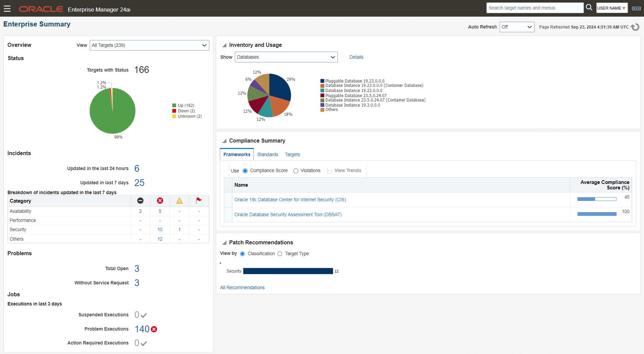Viewport: 644px width, 354px height.
Task: Select Classification view radio button
Action: [242, 254]
